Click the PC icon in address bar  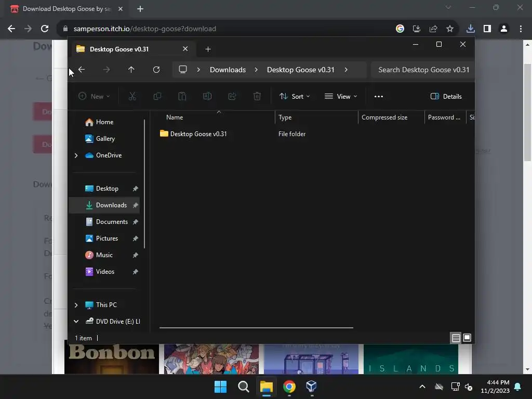coord(183,70)
